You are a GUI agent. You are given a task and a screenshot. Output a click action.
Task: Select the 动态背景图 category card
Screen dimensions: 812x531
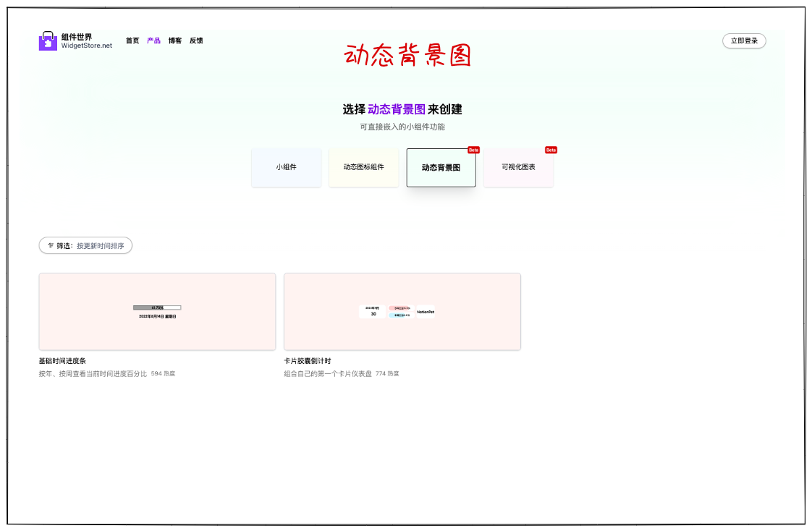tap(441, 168)
